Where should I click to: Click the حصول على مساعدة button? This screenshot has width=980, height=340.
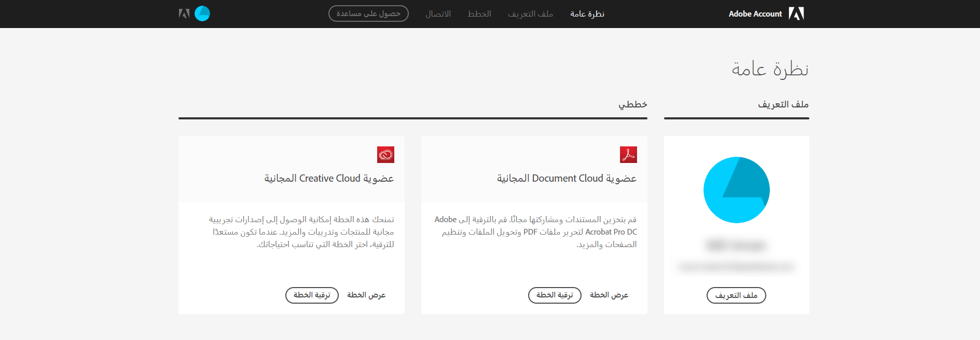coord(368,13)
